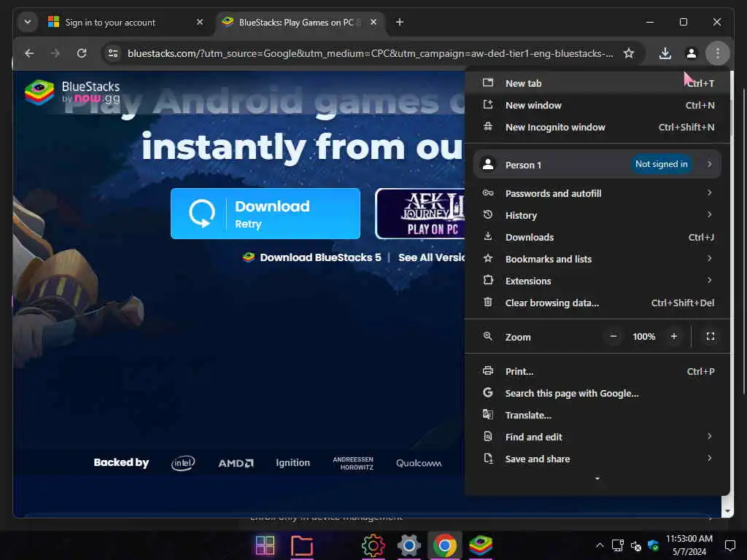
Task: Choose New tab from the menu
Action: pos(597,83)
